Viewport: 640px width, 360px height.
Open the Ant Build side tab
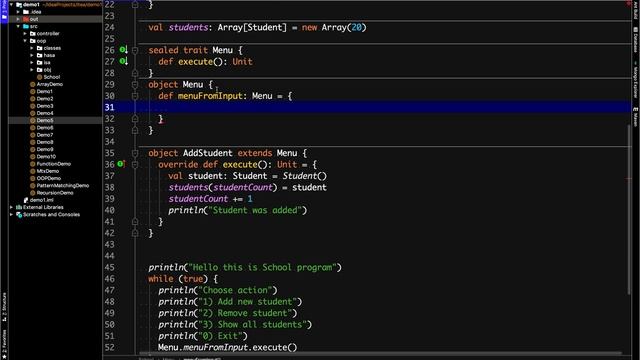coord(636,10)
